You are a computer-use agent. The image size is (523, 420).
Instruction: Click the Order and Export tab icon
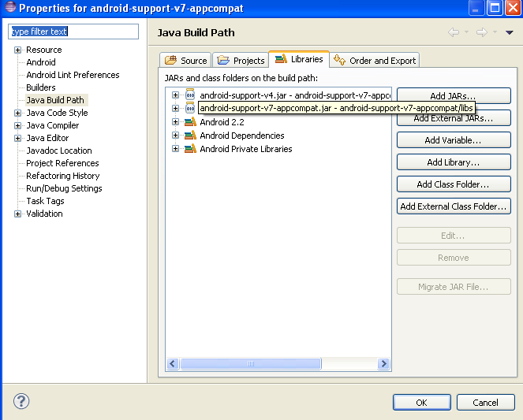[x=339, y=60]
